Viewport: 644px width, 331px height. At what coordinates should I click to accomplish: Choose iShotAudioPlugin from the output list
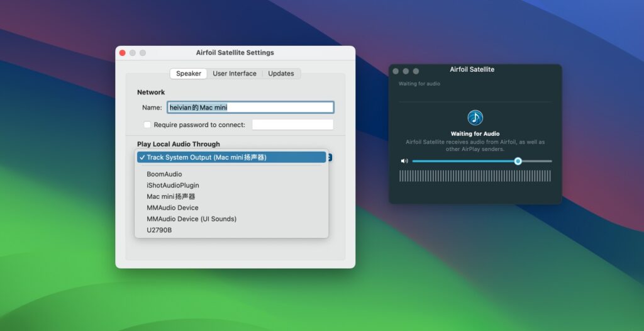click(x=231, y=186)
